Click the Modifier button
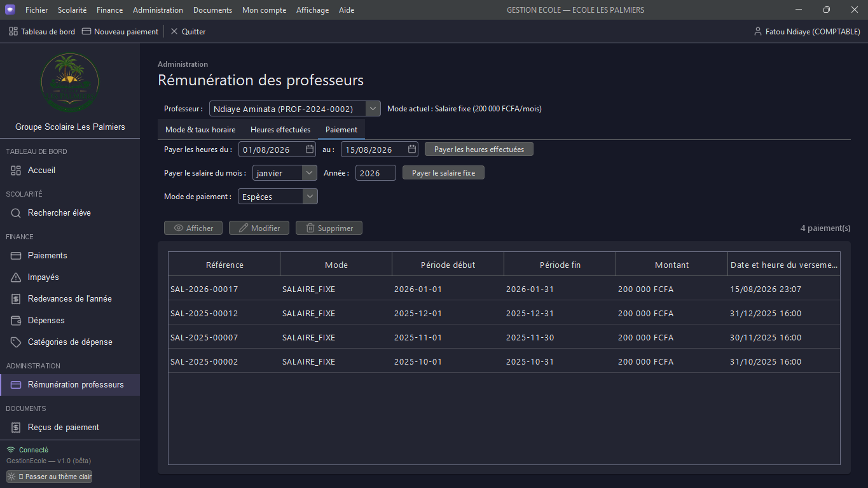The width and height of the screenshot is (868, 488). click(259, 228)
